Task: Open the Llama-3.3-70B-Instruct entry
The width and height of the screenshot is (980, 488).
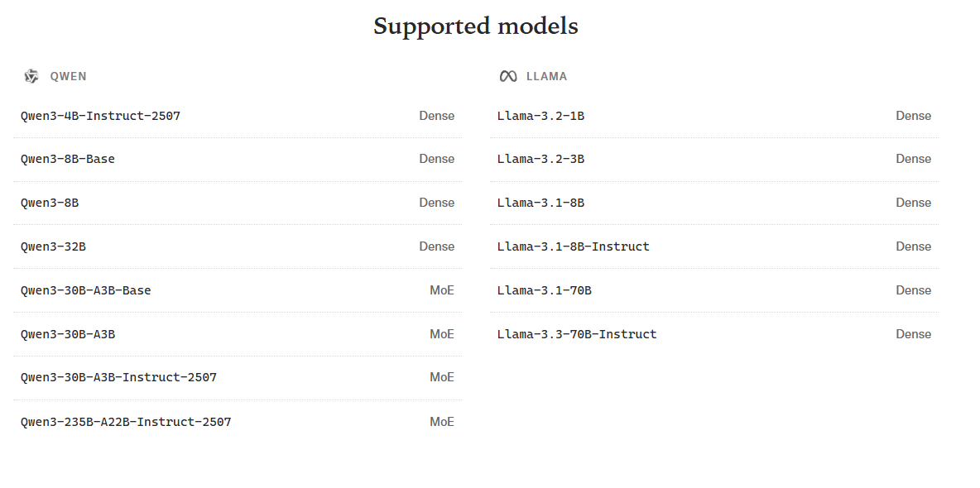Action: coord(577,334)
